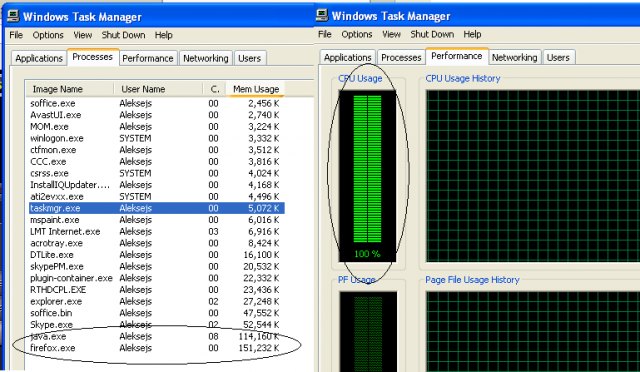Sort by User Name column header

158,89
